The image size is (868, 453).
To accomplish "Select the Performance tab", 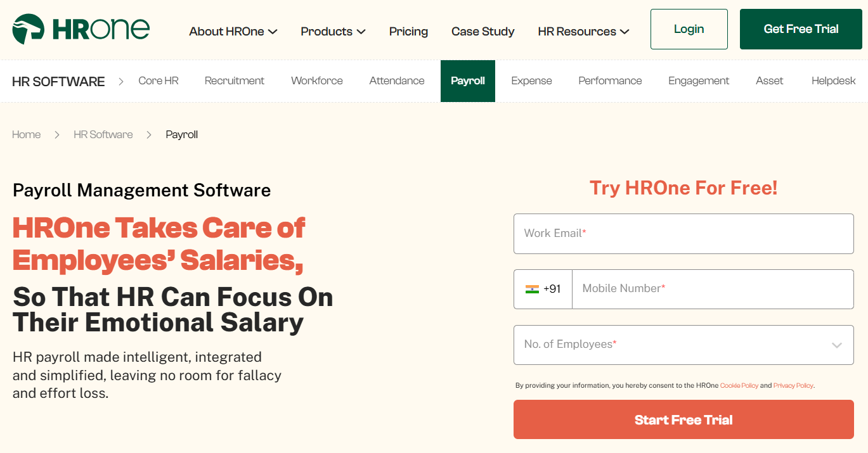I will (x=609, y=80).
